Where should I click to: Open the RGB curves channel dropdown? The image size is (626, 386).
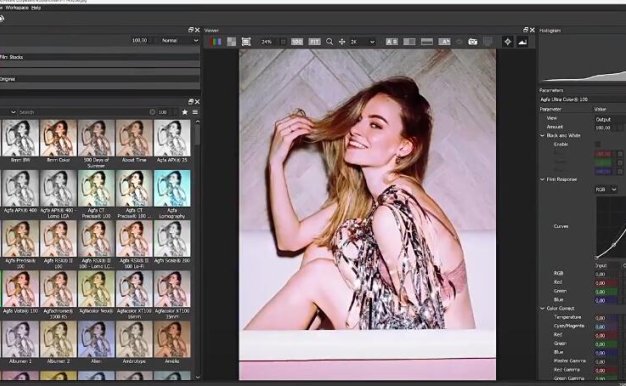pos(606,190)
